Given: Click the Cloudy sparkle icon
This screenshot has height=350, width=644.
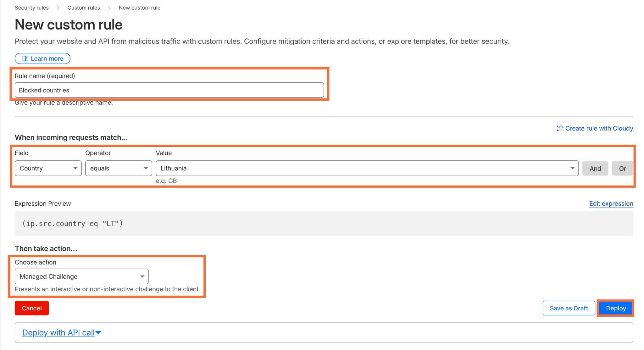Looking at the screenshot, I should (x=559, y=128).
